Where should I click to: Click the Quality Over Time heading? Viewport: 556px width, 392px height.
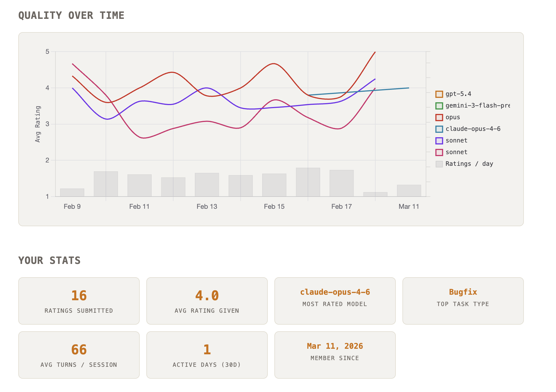[x=71, y=16]
